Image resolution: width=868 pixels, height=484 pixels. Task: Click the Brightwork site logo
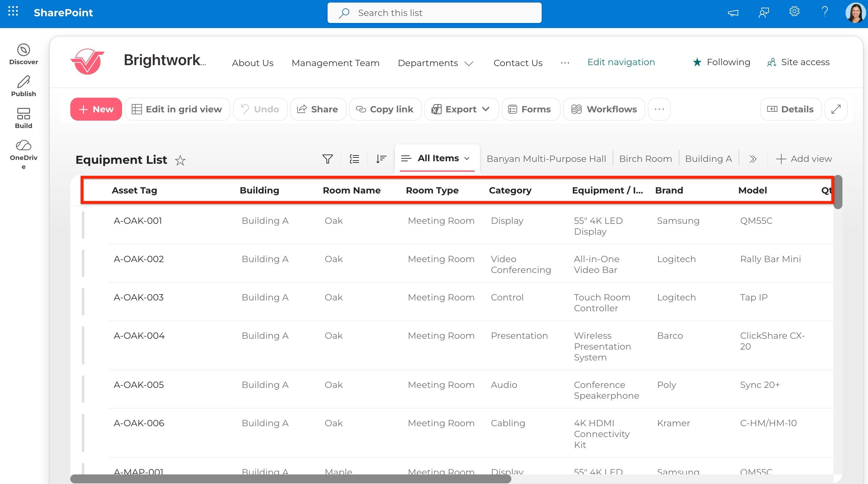pyautogui.click(x=87, y=61)
